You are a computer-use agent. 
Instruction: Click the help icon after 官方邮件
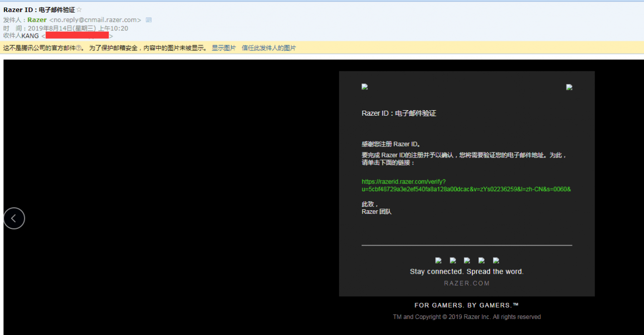(78, 48)
